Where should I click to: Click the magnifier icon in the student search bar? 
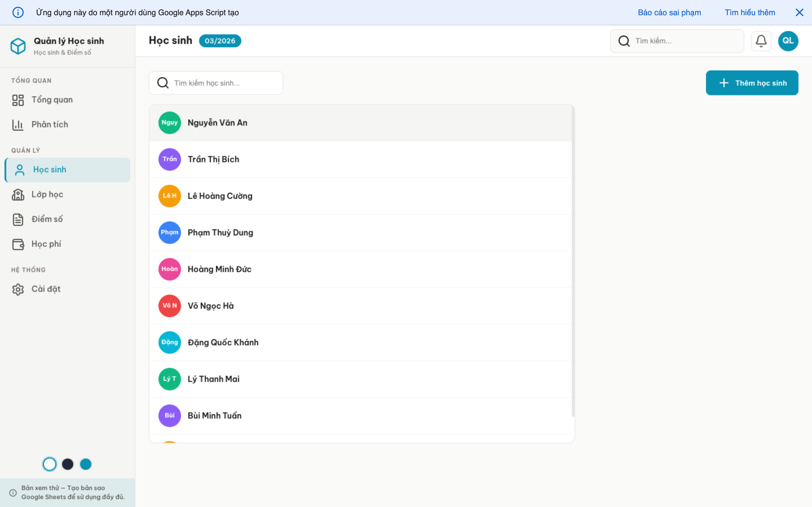(x=163, y=83)
